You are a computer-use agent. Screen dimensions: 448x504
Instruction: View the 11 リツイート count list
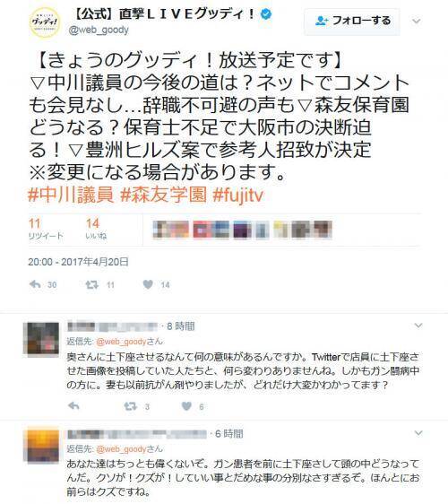click(46, 229)
